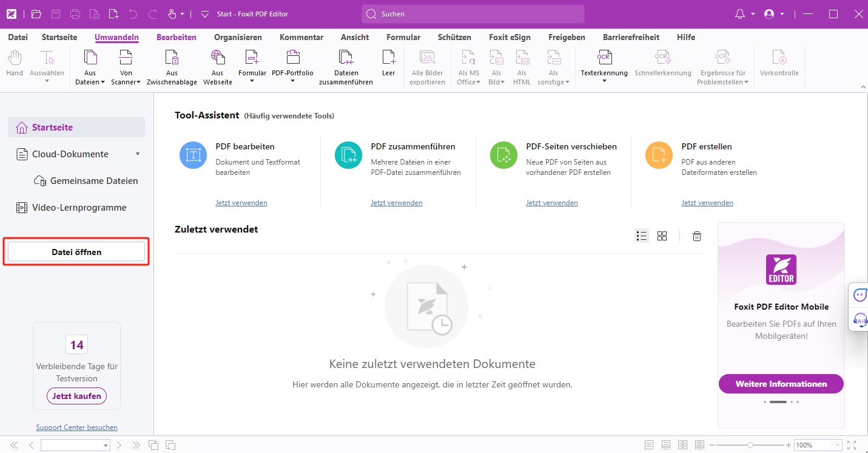This screenshot has height=453, width=868.
Task: Click Aus Webseite tool
Action: click(217, 67)
